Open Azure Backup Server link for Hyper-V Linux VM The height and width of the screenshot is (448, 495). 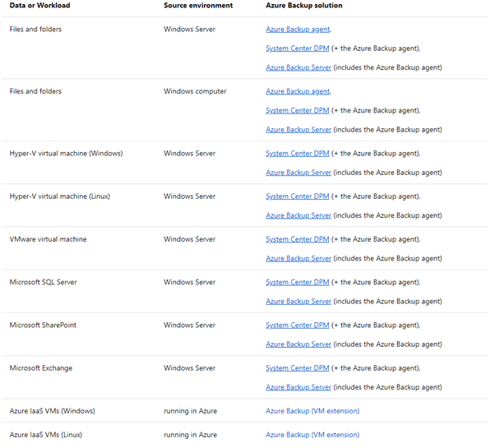click(298, 215)
